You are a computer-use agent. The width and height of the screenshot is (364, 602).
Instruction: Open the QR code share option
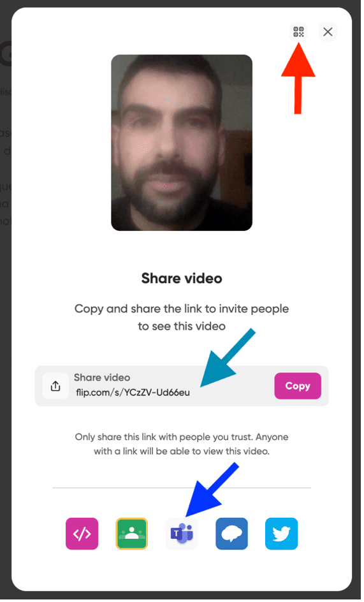click(298, 31)
